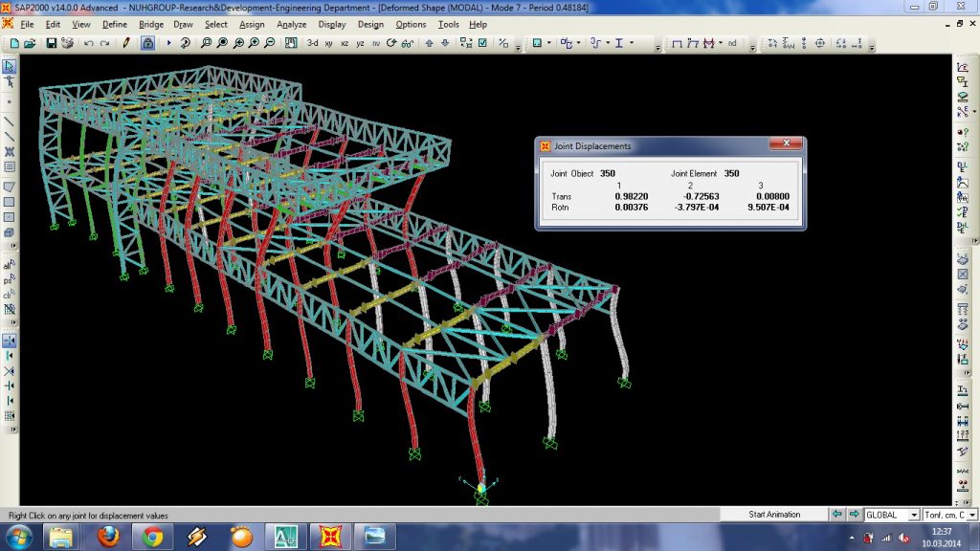Screen dimensions: 980x551
Task: Toggle the Lock/Unlock model padlock
Action: click(147, 43)
